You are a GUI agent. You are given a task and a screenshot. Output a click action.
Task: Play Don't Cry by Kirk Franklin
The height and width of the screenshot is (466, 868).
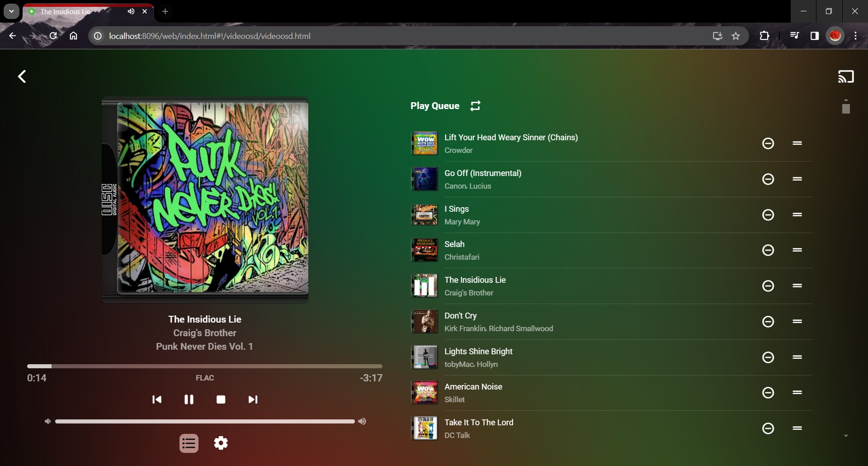[x=461, y=316]
